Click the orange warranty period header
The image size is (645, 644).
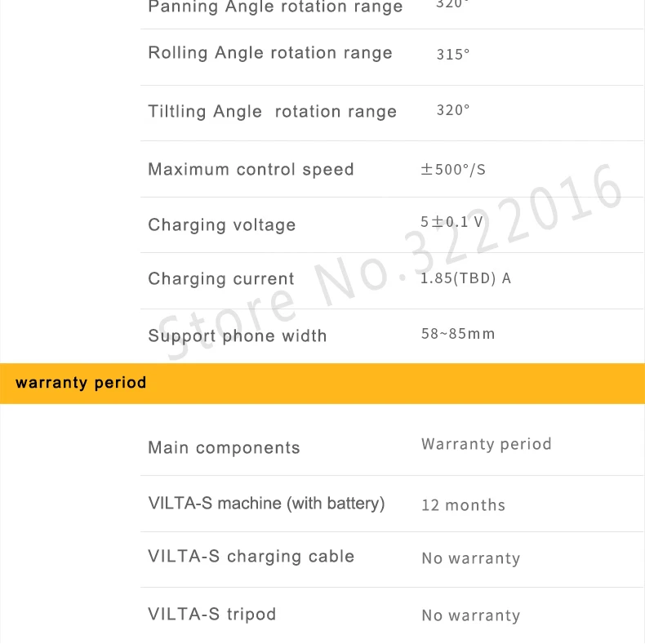click(x=322, y=384)
